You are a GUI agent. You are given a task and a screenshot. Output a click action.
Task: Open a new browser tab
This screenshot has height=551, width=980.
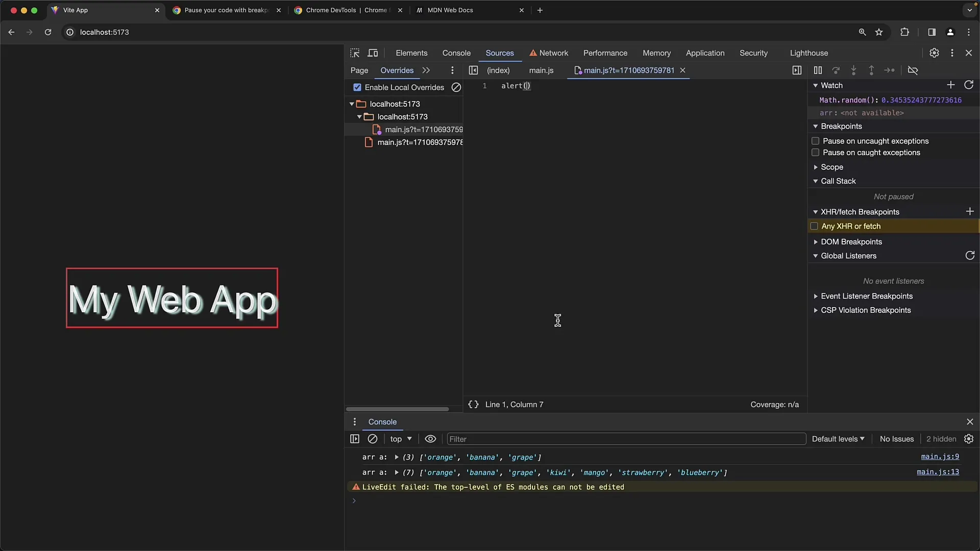point(540,10)
